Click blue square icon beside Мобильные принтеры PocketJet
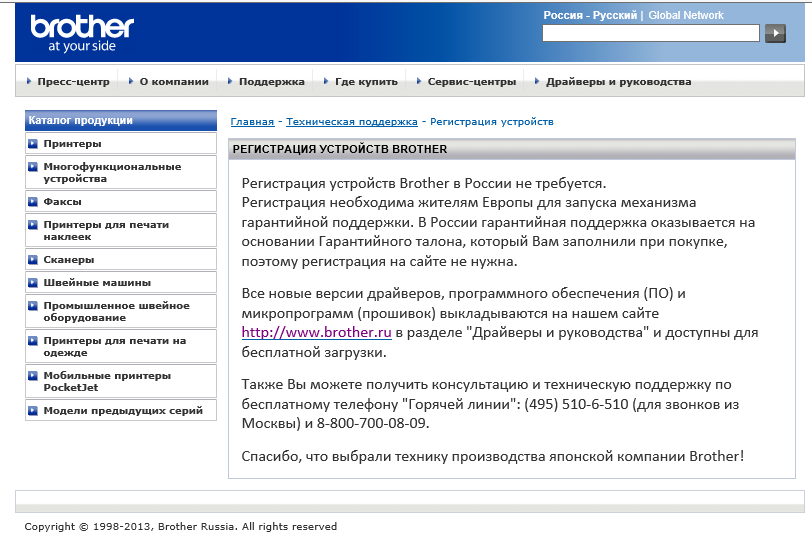The image size is (812, 560). point(33,375)
